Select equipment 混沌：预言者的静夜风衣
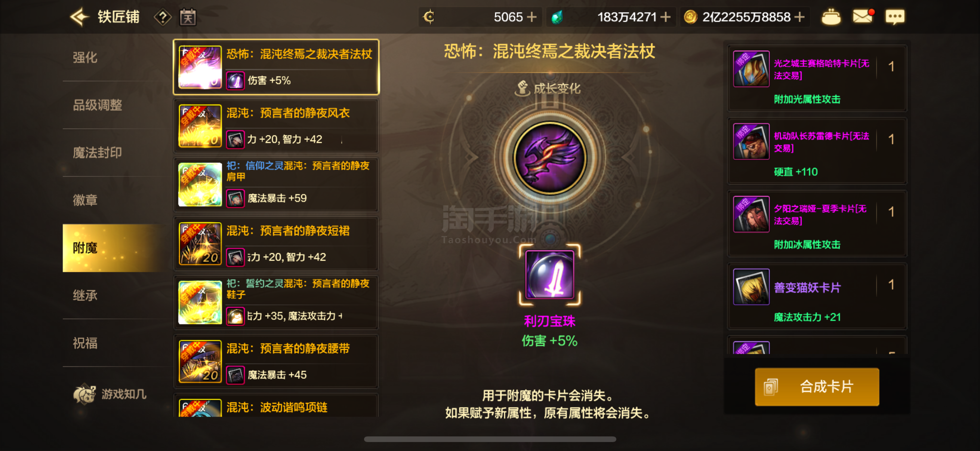980x451 pixels. 276,126
